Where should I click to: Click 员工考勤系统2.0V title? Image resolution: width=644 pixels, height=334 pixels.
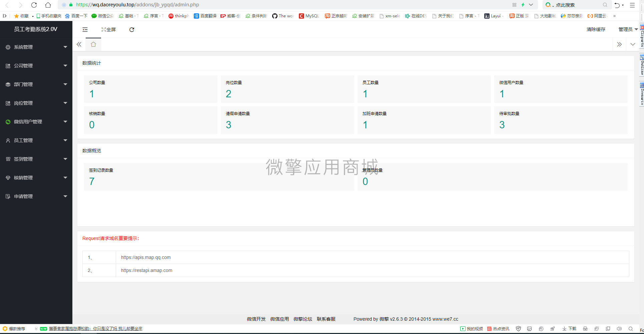pyautogui.click(x=36, y=29)
